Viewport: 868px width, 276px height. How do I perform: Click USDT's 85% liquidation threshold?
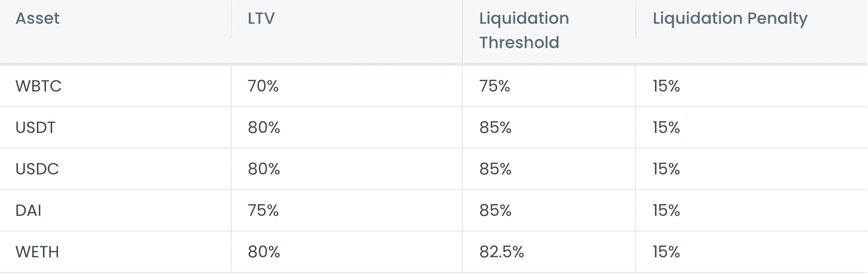pyautogui.click(x=495, y=127)
